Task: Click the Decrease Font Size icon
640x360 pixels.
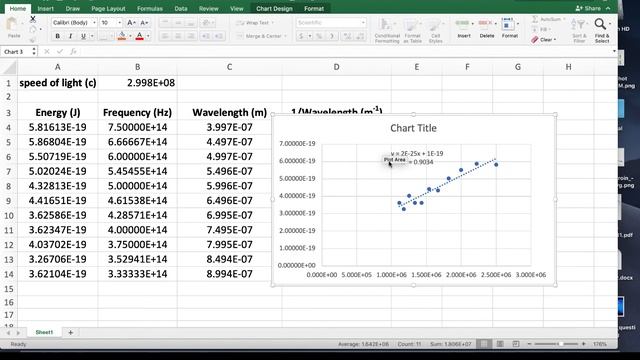Action: [x=144, y=23]
